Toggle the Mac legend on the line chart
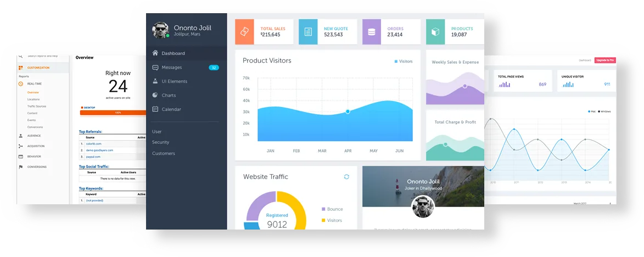 (592, 111)
